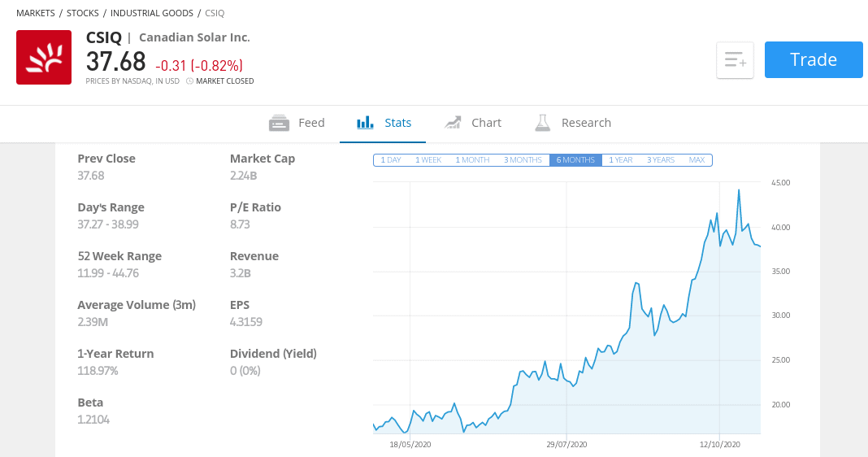Click the market closed clock icon
The image size is (868, 457).
point(190,81)
